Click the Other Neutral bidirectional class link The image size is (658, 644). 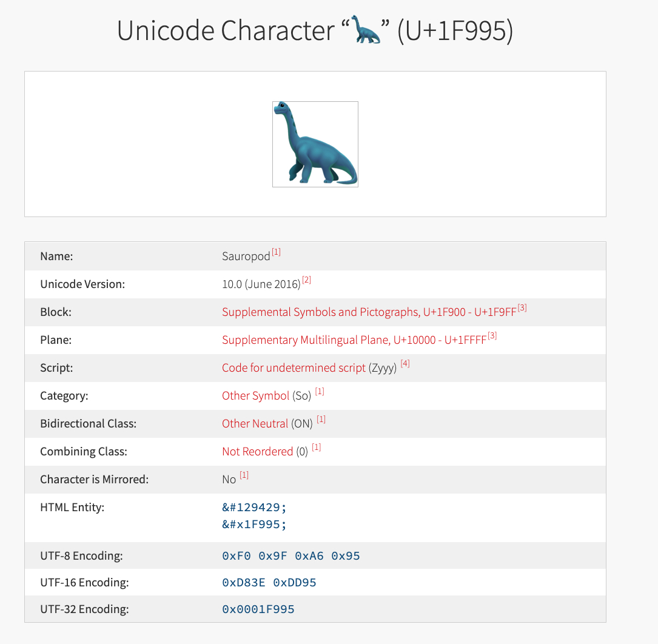255,424
